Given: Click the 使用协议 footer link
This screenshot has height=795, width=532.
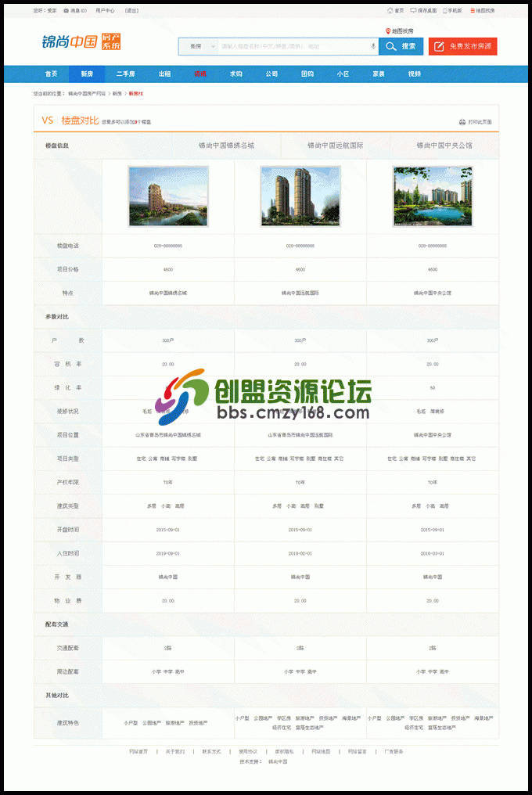Looking at the screenshot, I should pyautogui.click(x=248, y=751).
